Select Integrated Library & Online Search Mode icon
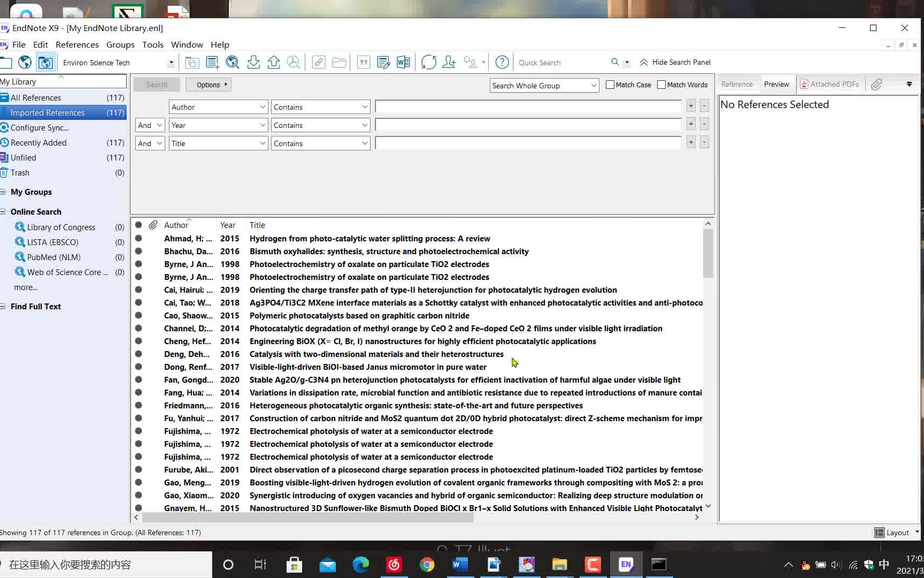 pos(45,63)
